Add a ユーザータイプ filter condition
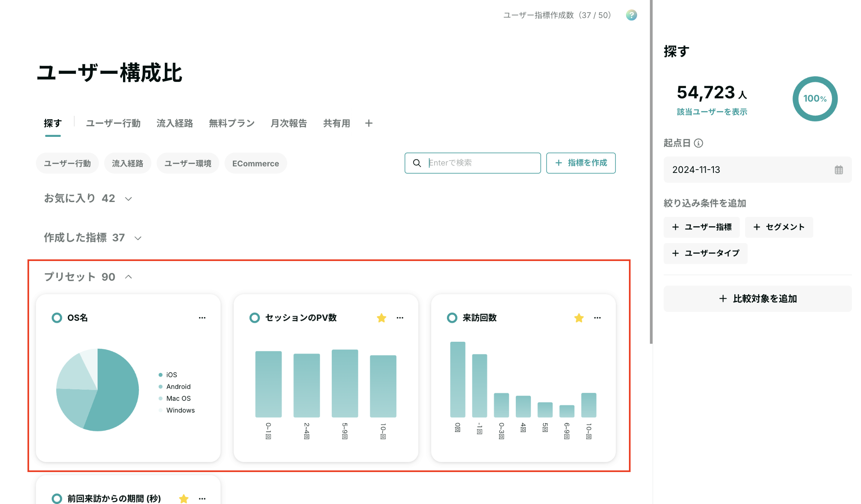 706,253
